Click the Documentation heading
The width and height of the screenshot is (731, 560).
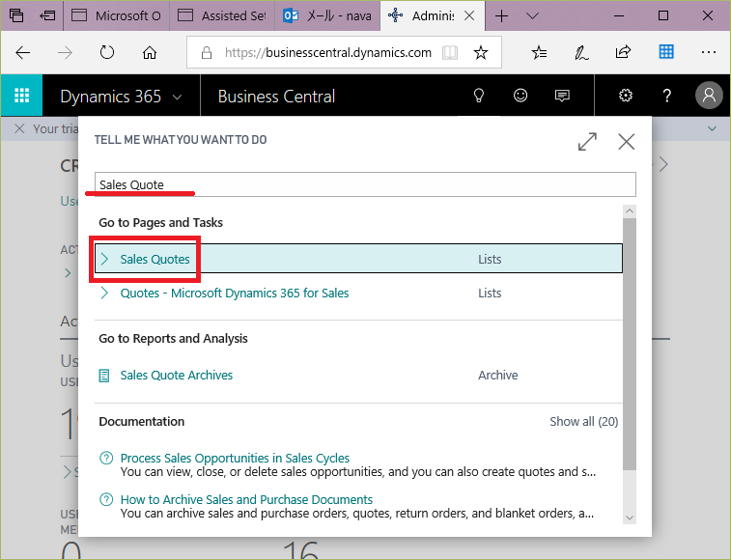tap(142, 422)
